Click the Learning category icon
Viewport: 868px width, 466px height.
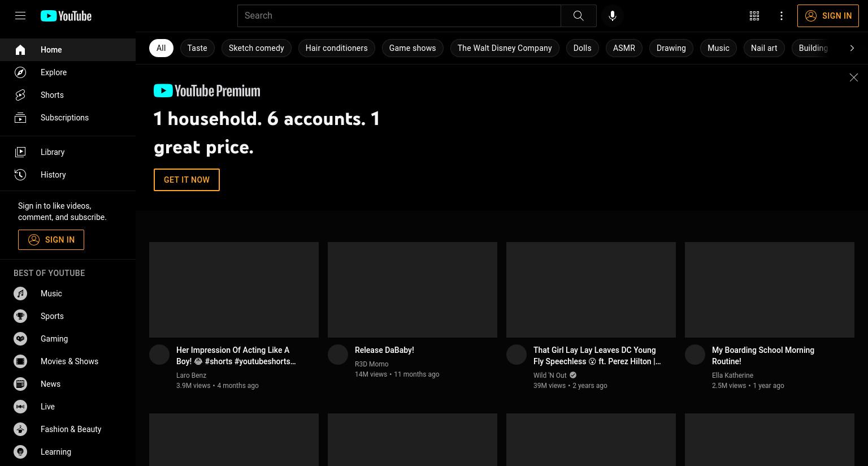click(20, 452)
